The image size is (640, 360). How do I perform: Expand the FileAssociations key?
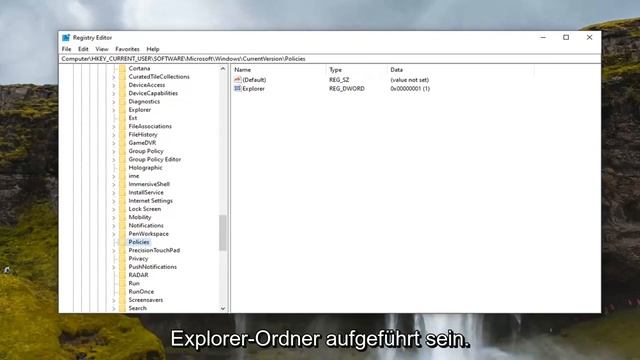click(x=114, y=126)
